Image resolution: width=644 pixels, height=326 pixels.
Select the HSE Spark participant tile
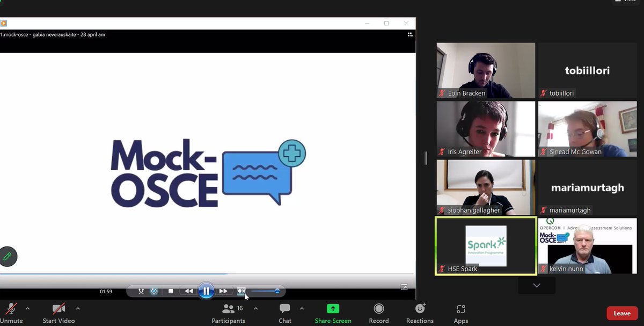pyautogui.click(x=486, y=246)
